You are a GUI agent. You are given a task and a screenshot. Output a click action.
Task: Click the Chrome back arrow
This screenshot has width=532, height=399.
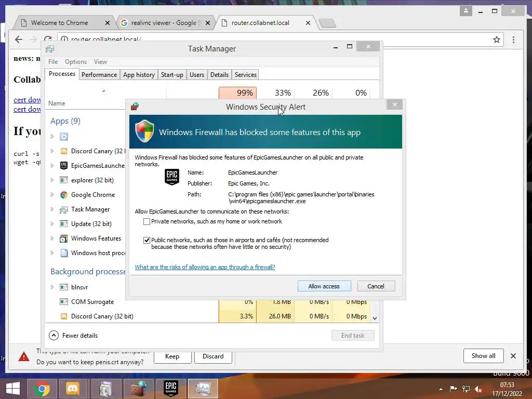coord(19,39)
